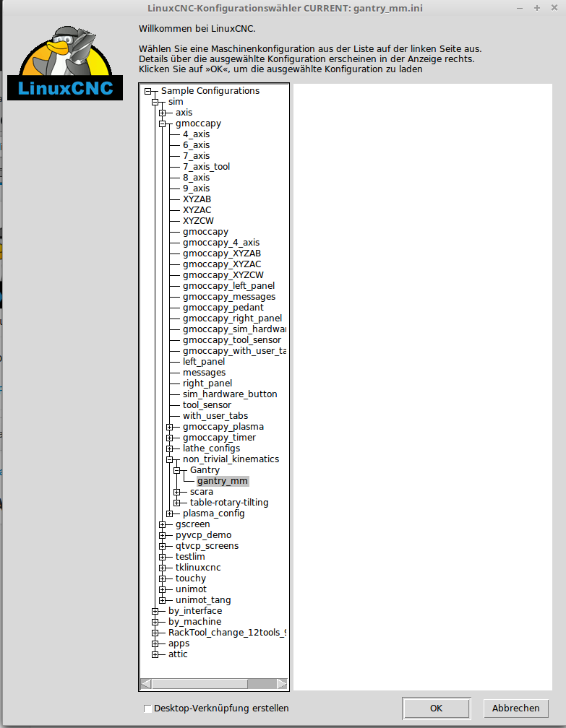This screenshot has height=728, width=566.
Task: Expand the tklinuxcnc node
Action: pos(162,568)
